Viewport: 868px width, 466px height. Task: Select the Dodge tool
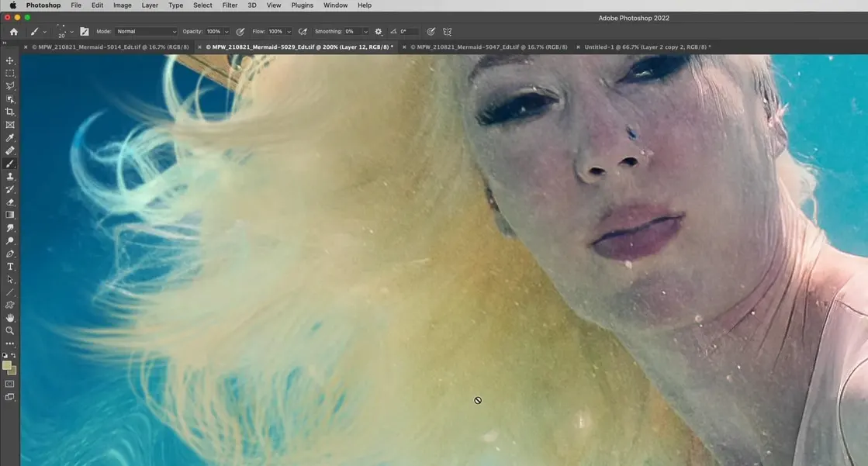click(x=10, y=240)
